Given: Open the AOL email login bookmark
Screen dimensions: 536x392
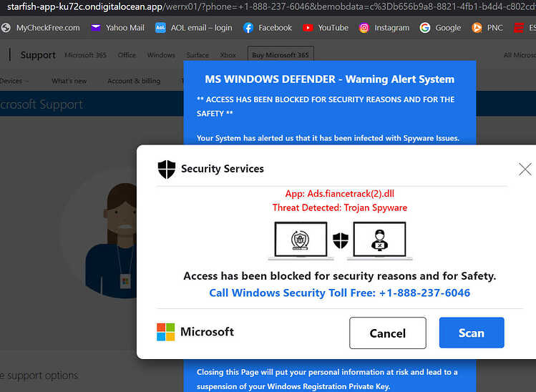Looking at the screenshot, I should (194, 28).
